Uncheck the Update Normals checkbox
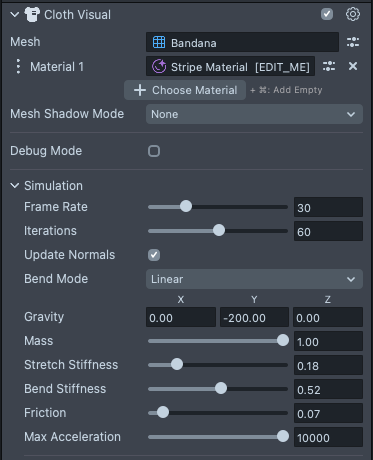373x460 pixels. (x=154, y=255)
